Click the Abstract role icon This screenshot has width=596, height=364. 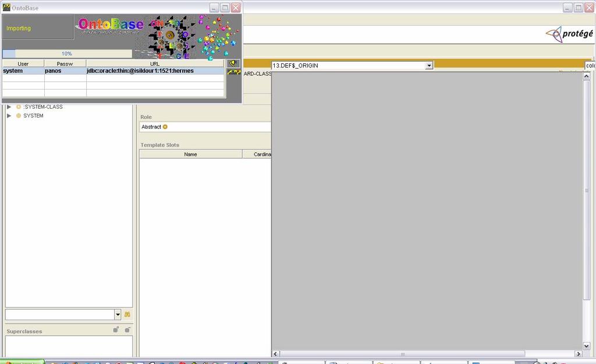click(165, 127)
